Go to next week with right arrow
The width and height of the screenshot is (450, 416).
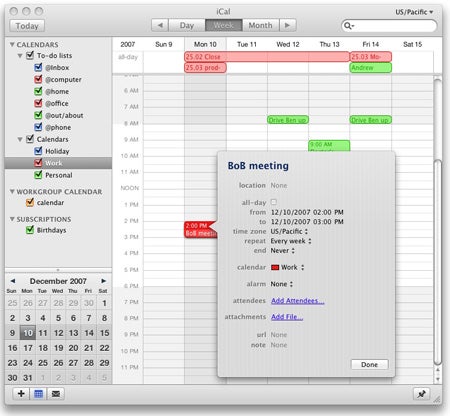pos(287,25)
